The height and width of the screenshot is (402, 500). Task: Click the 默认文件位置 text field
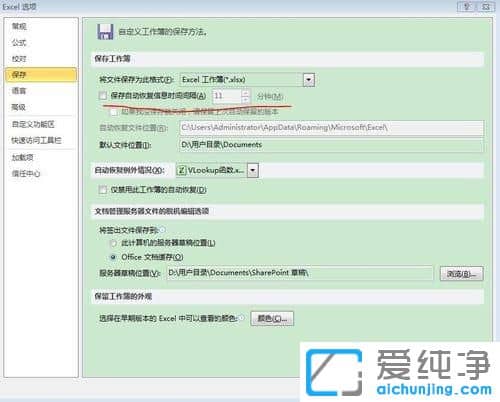click(331, 145)
